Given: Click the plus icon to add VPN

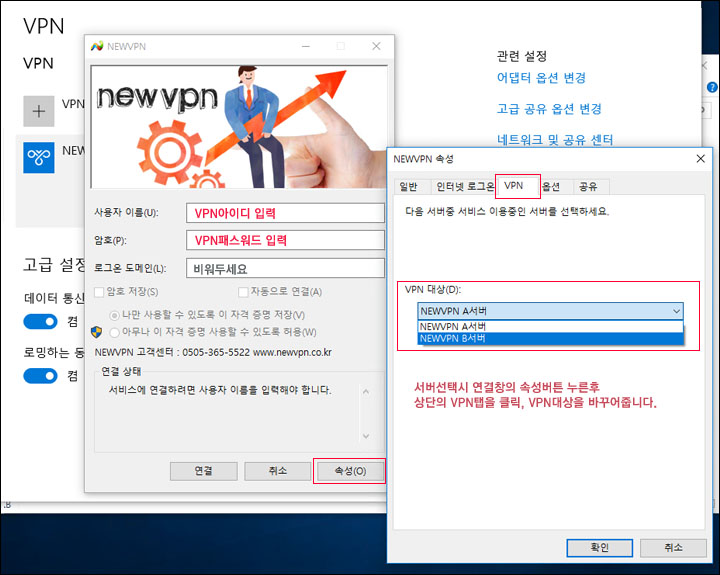Looking at the screenshot, I should click(39, 111).
